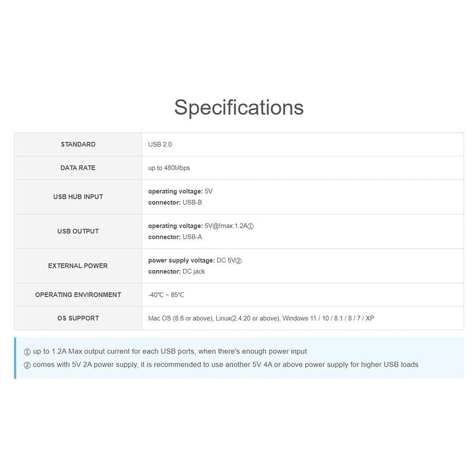Image resolution: width=476 pixels, height=476 pixels.
Task: Click circled 1 at footnote start
Action: coord(27,352)
